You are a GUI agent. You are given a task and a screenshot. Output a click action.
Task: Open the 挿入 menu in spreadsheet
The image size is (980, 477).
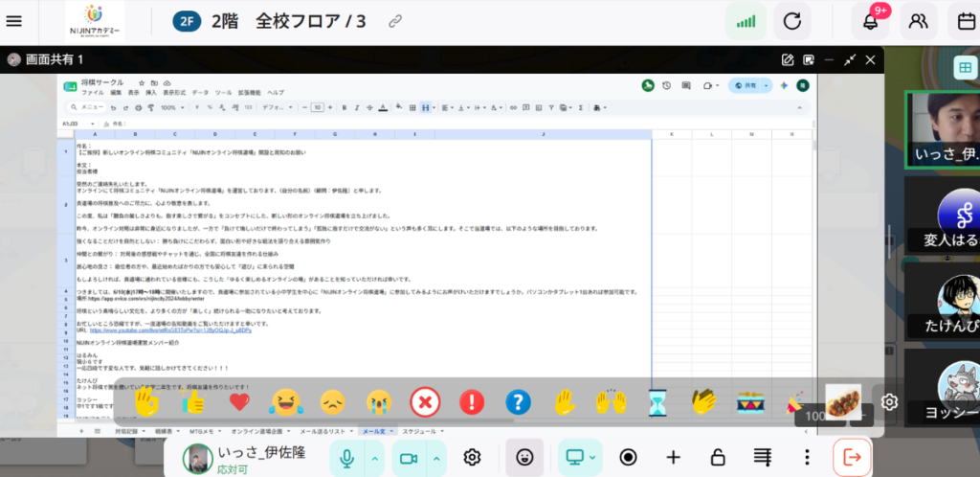151,93
